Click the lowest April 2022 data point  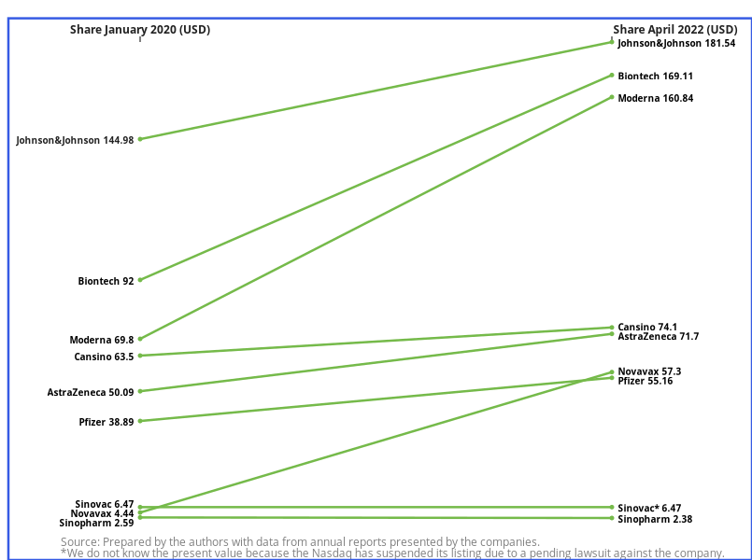(x=612, y=518)
